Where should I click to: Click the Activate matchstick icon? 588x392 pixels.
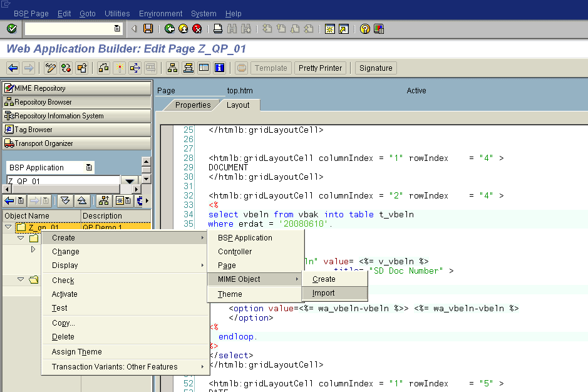tap(119, 68)
